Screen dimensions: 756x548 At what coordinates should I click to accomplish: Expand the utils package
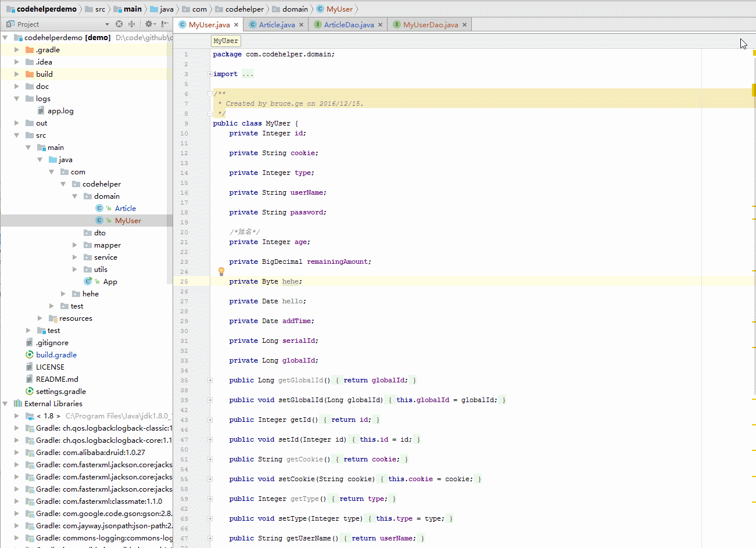[x=74, y=269]
